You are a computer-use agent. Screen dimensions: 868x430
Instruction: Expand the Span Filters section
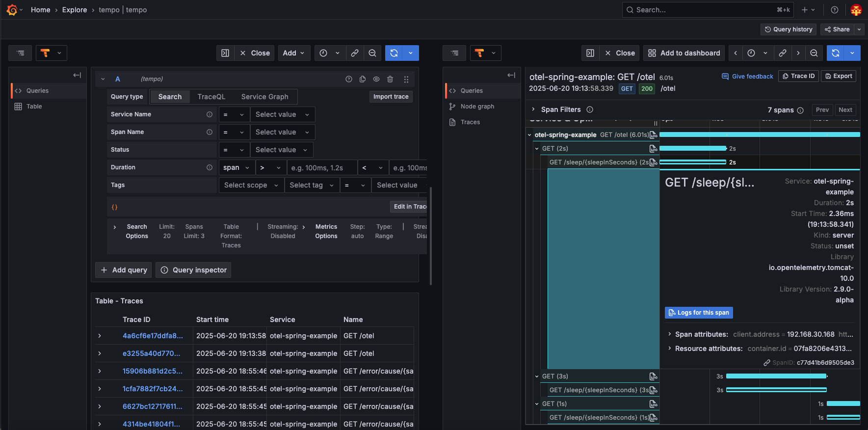click(533, 109)
